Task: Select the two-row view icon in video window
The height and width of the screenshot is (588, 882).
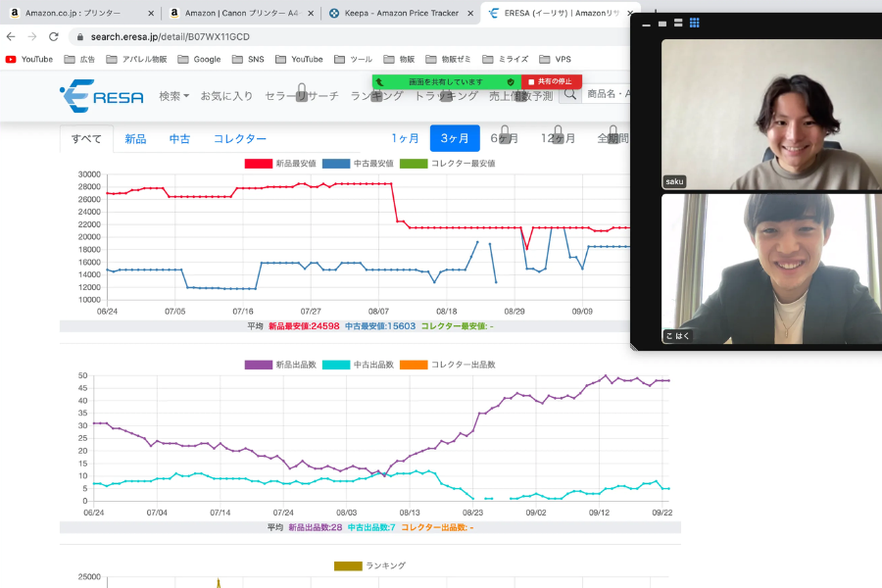Action: click(678, 24)
